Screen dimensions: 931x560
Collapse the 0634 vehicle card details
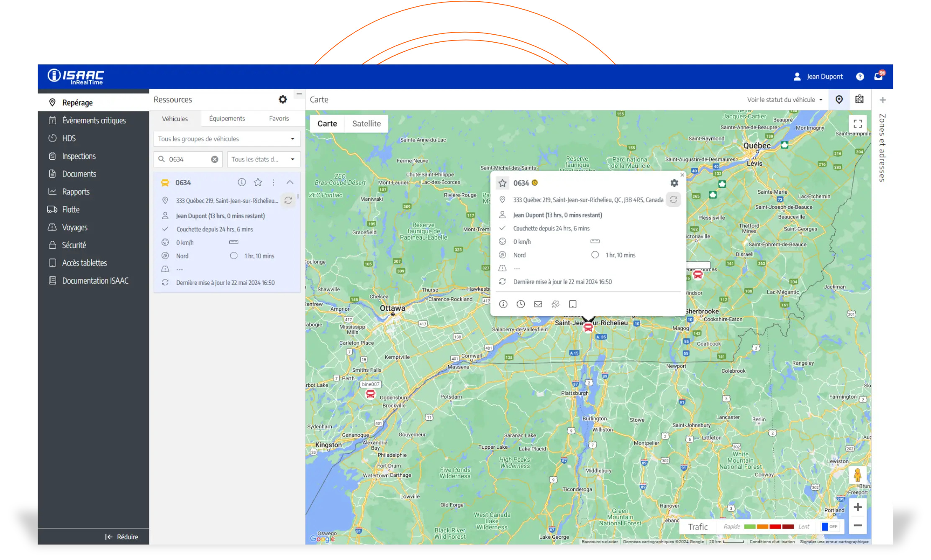point(290,182)
